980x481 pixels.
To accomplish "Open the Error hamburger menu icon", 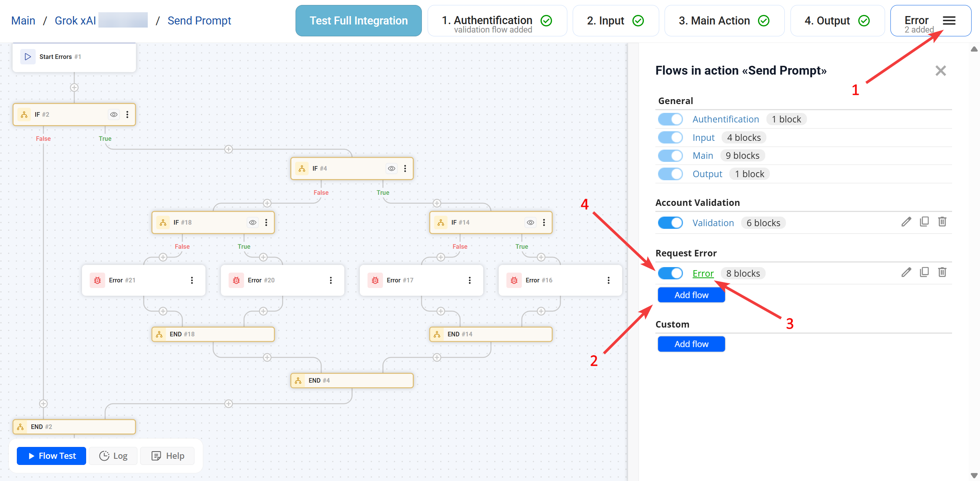I will point(949,21).
